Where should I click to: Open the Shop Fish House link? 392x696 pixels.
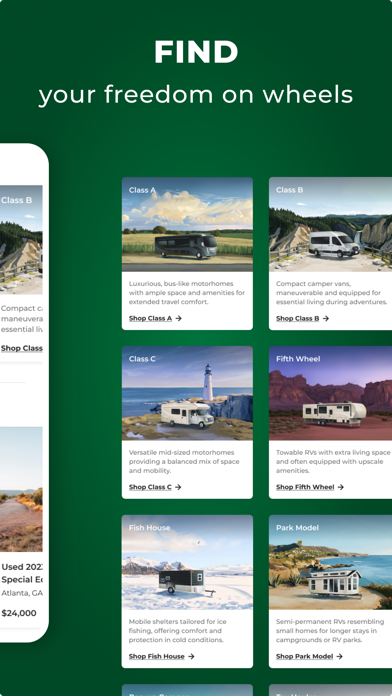pyautogui.click(x=157, y=656)
